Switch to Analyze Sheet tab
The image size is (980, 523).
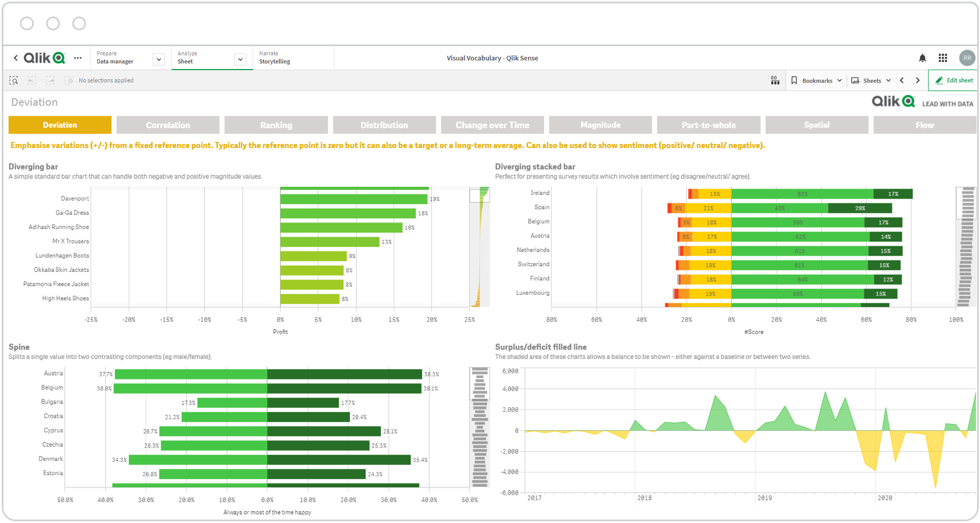click(212, 58)
